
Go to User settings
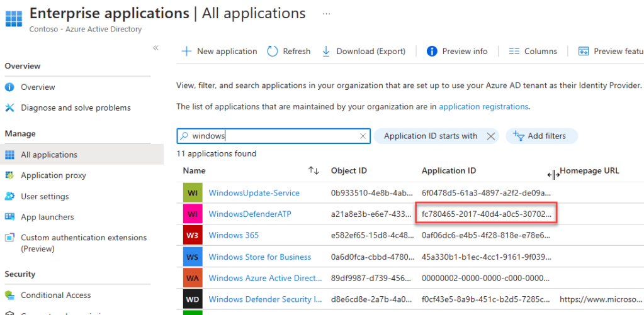point(45,196)
